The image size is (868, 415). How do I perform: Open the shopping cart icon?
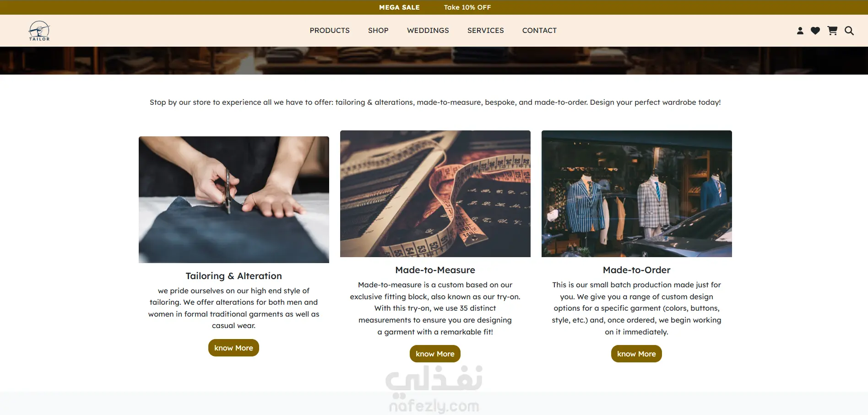pos(832,31)
